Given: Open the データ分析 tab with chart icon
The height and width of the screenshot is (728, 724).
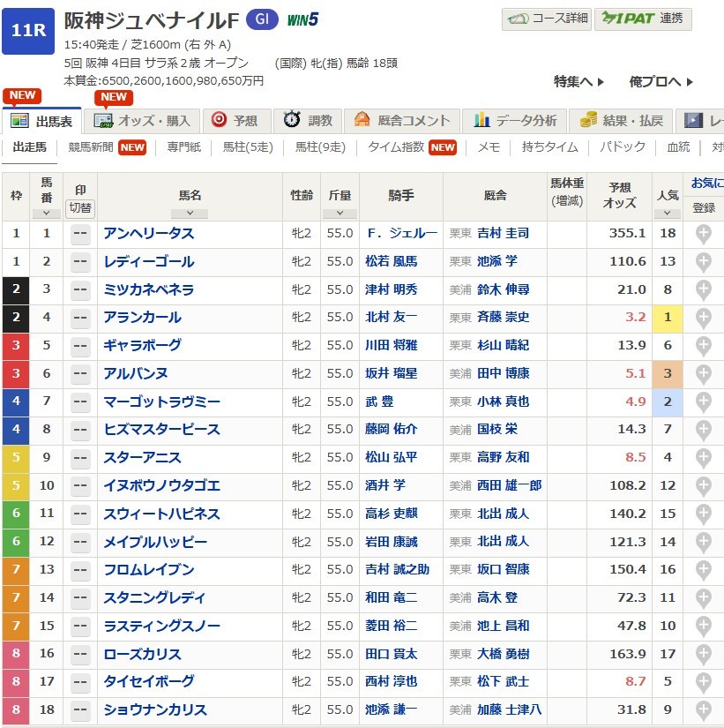Looking at the screenshot, I should pyautogui.click(x=515, y=121).
